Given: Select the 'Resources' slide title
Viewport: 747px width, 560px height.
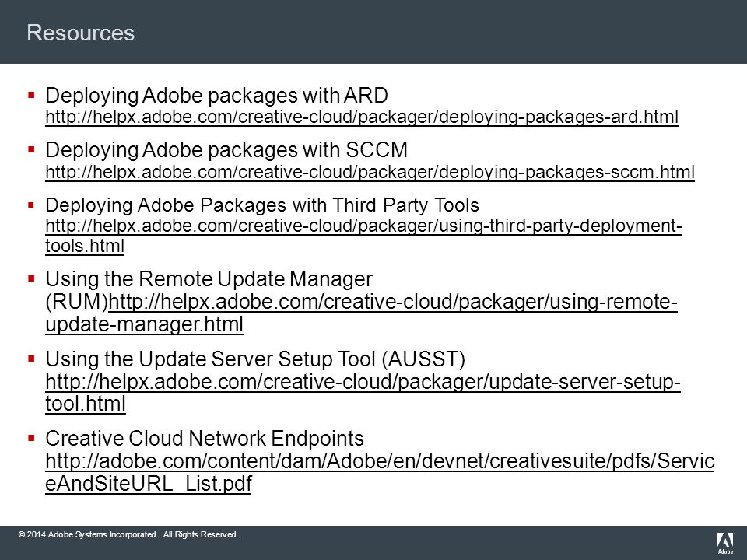Looking at the screenshot, I should 80,33.
